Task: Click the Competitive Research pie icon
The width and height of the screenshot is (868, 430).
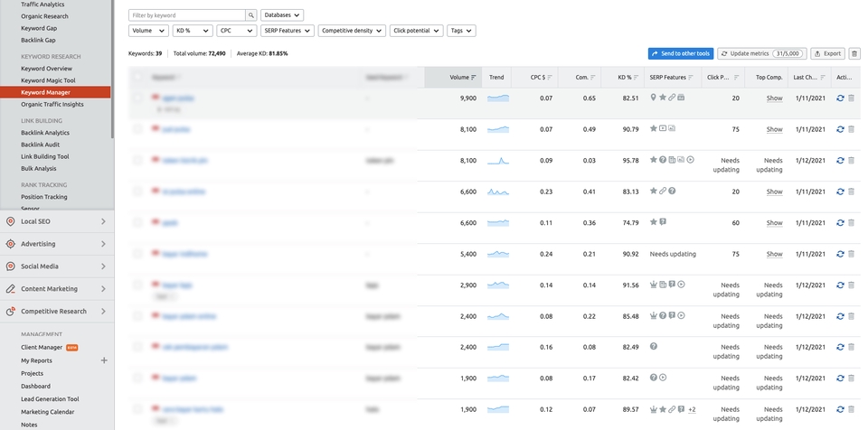Action: (x=10, y=311)
